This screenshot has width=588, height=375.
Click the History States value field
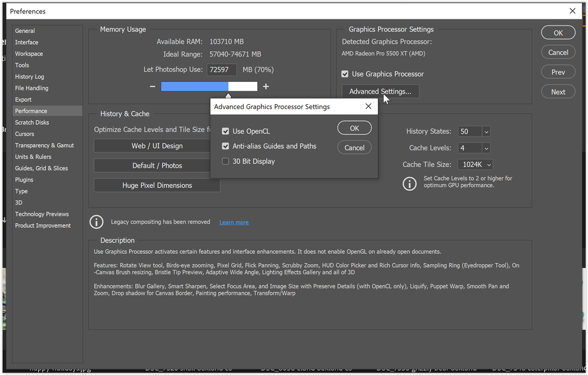pyautogui.click(x=470, y=132)
